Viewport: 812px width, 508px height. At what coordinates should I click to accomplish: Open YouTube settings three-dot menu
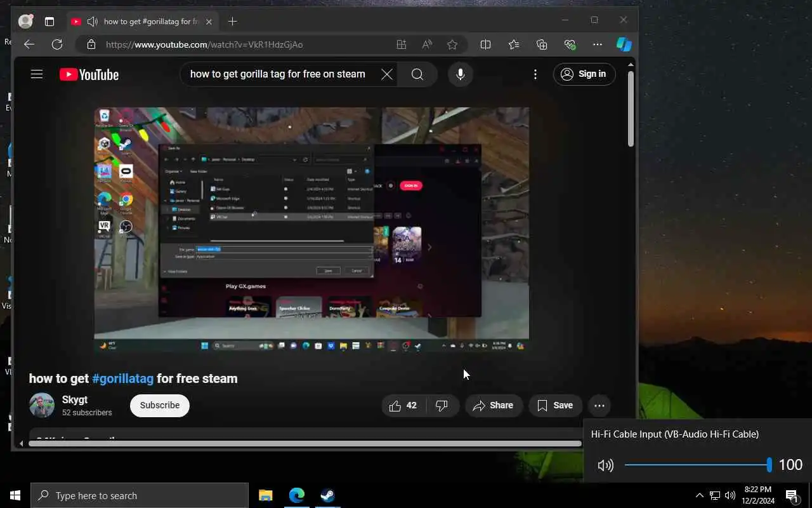click(x=535, y=74)
